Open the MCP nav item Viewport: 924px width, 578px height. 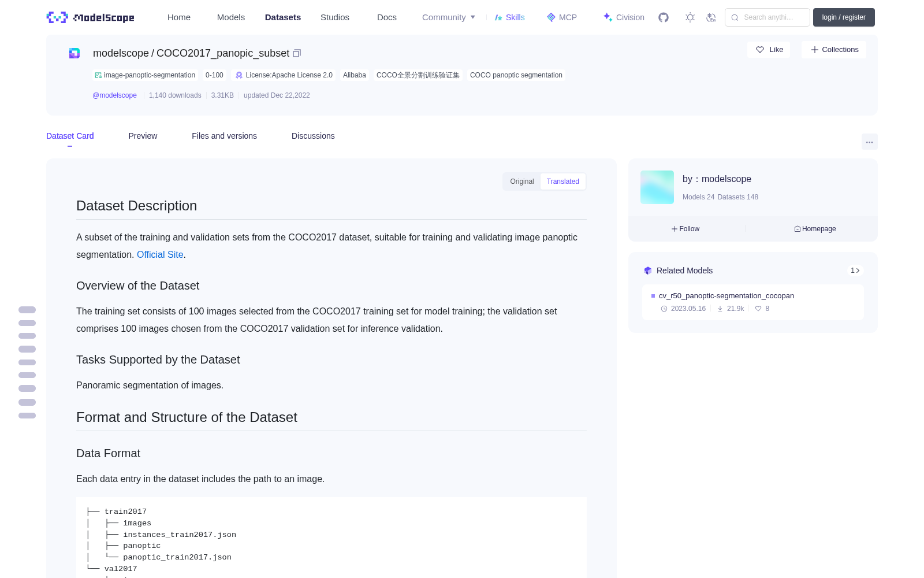click(x=562, y=17)
